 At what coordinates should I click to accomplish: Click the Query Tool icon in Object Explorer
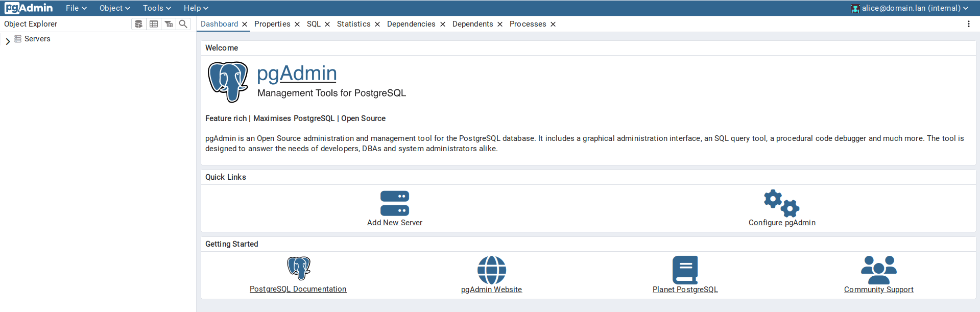(x=138, y=24)
